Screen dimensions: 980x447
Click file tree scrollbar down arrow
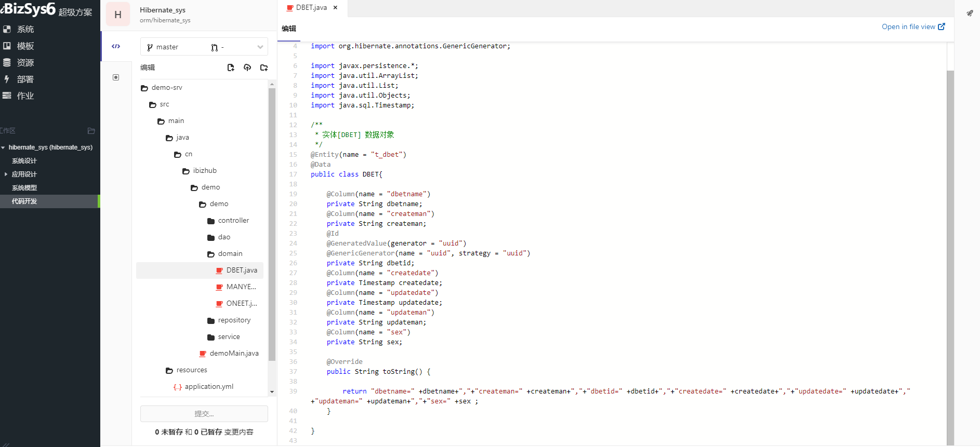272,392
